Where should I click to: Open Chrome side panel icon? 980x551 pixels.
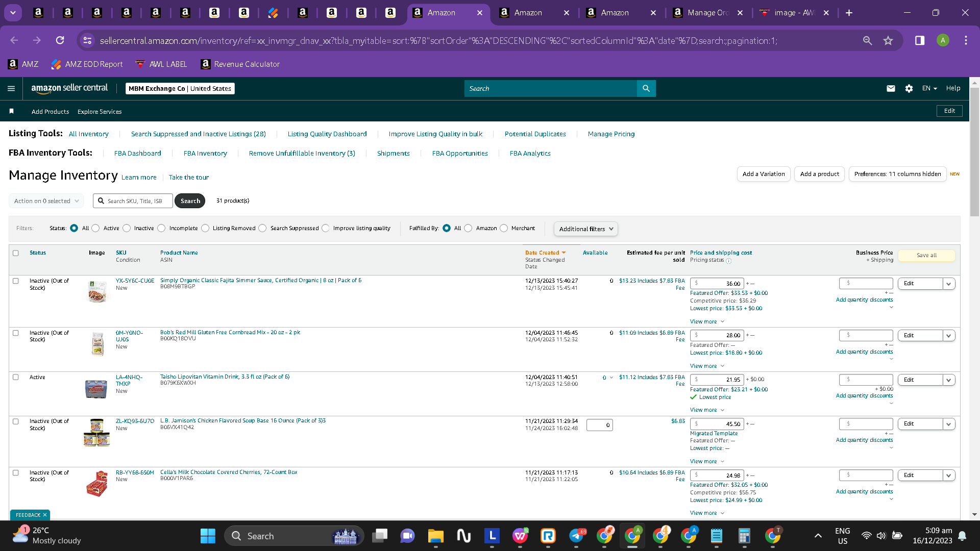tap(920, 40)
